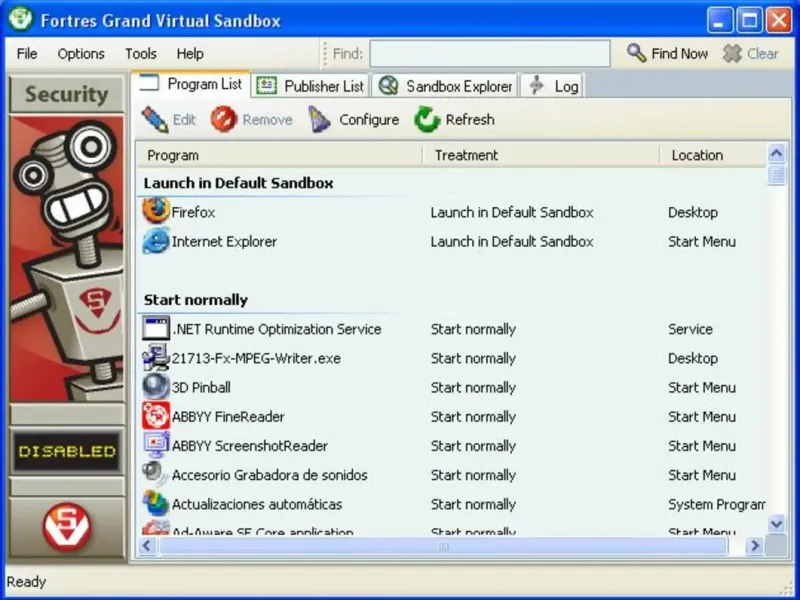Minimize the Fortres Grand Virtual Sandbox window
The width and height of the screenshot is (800, 600).
[x=719, y=20]
